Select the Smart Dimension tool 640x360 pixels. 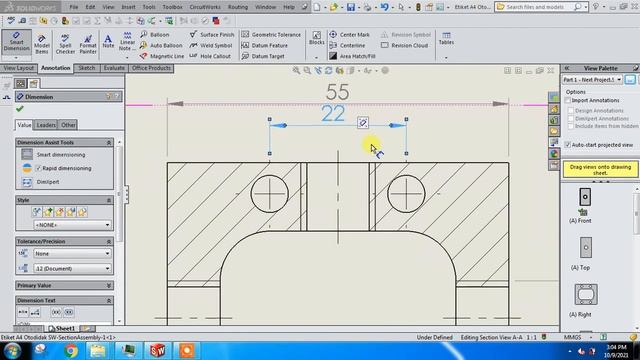16,42
